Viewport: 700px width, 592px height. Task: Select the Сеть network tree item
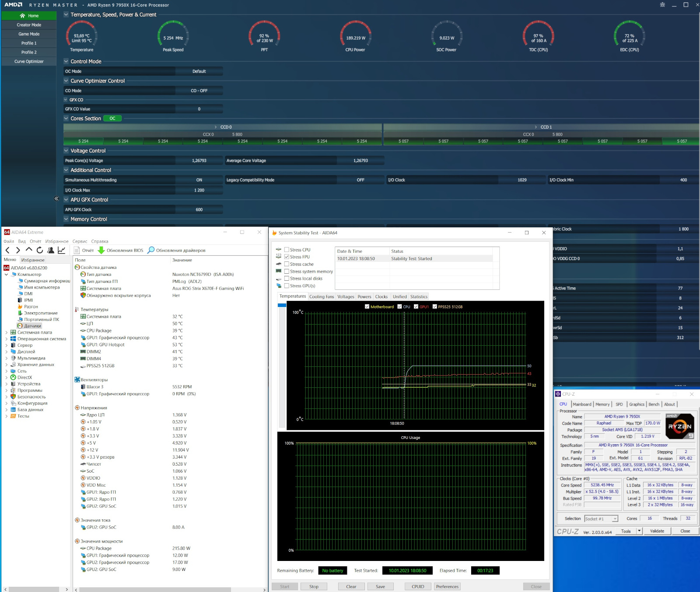point(19,371)
